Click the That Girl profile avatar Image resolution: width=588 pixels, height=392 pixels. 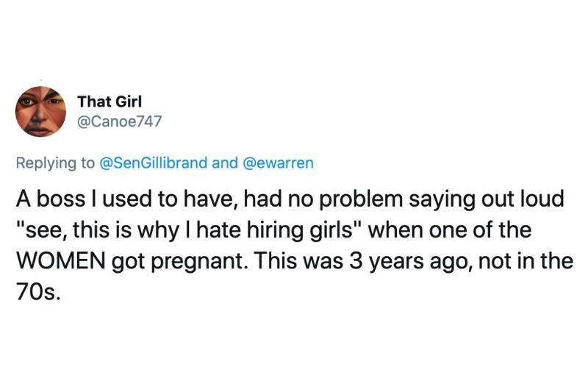click(x=42, y=111)
